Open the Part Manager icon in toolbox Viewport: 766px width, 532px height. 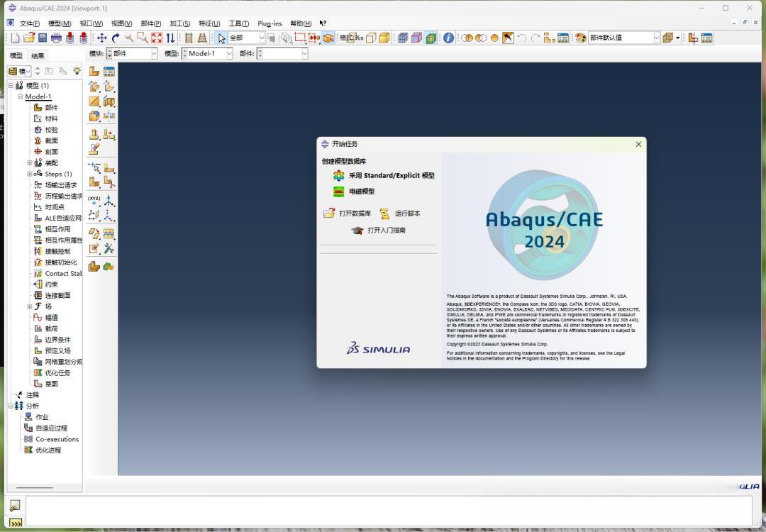(x=109, y=72)
